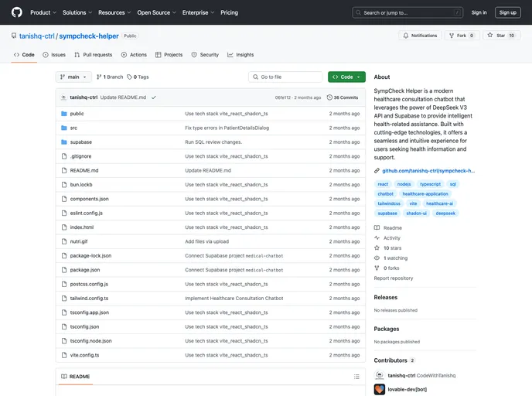532x396 pixels.
Task: Click the file icon beside tsconfig.app.json
Action: [63, 312]
